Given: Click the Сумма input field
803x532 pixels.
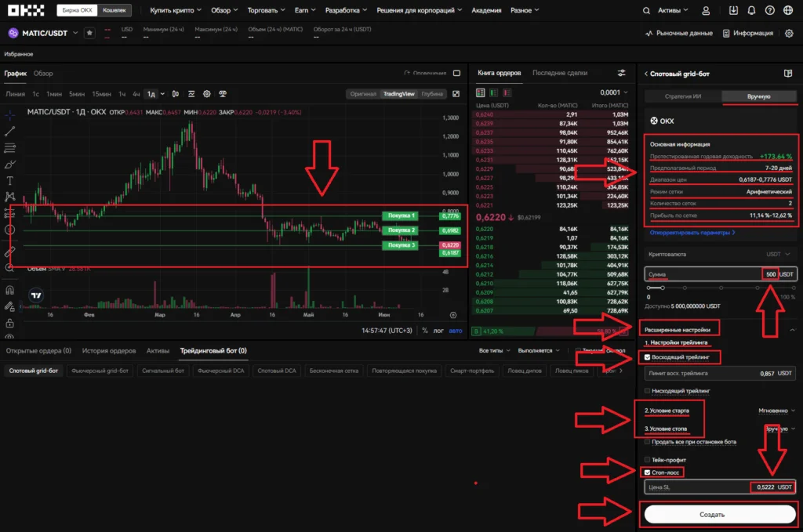Looking at the screenshot, I should tap(720, 274).
